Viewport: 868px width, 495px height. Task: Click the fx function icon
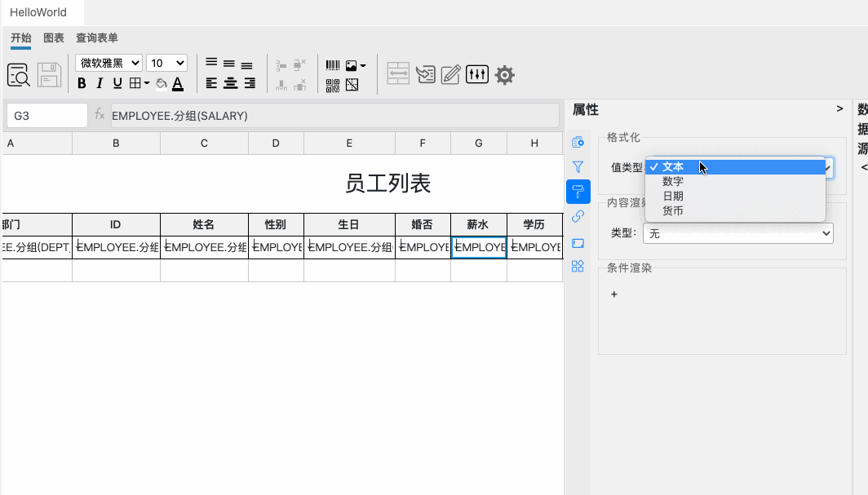coord(100,114)
